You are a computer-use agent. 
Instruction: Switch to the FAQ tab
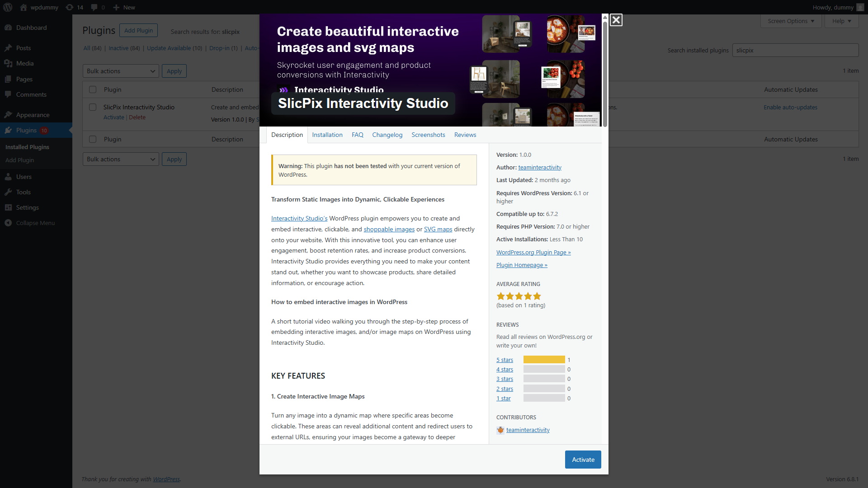click(x=358, y=135)
